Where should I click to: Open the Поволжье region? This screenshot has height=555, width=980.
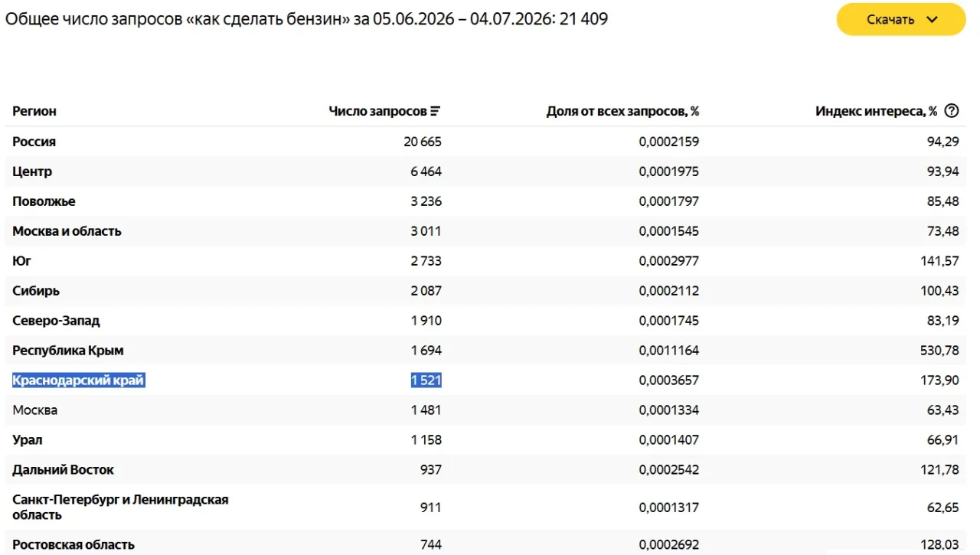pos(44,201)
